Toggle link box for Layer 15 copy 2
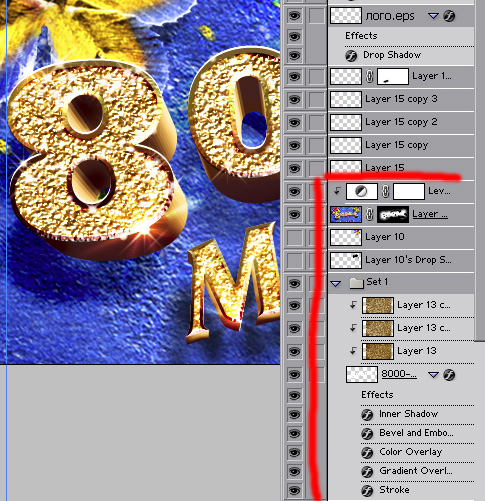The width and height of the screenshot is (485, 501). tap(317, 122)
